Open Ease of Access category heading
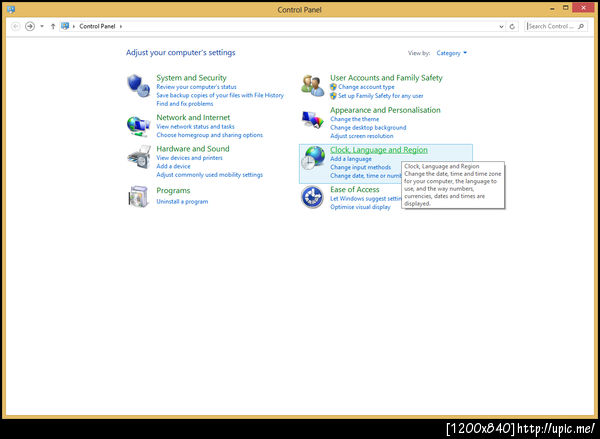 (355, 189)
